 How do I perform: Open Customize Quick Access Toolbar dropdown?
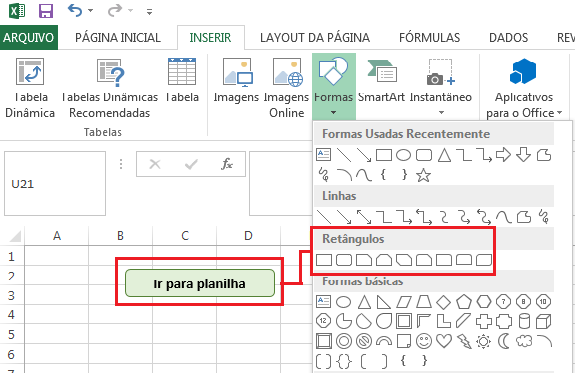149,12
